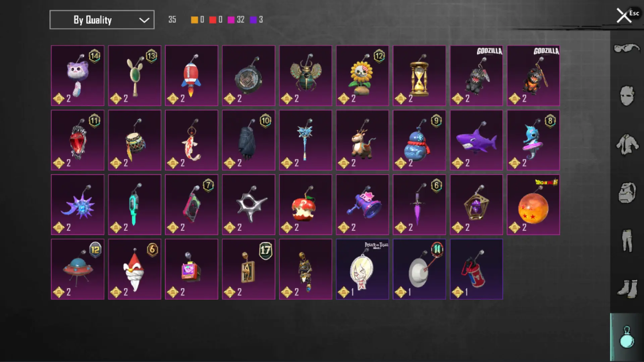Select the UFO ornament with badge 12
Viewport: 644px width, 362px height.
pyautogui.click(x=77, y=269)
